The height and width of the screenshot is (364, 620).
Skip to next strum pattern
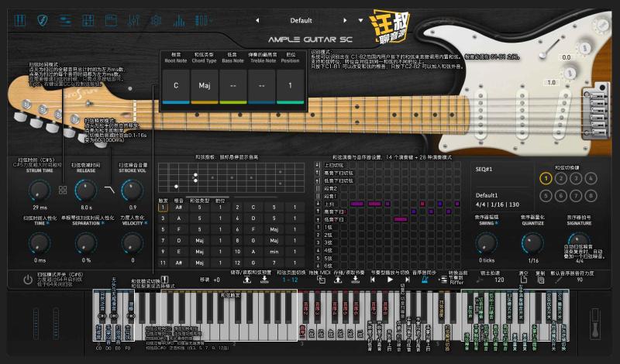coord(408,280)
